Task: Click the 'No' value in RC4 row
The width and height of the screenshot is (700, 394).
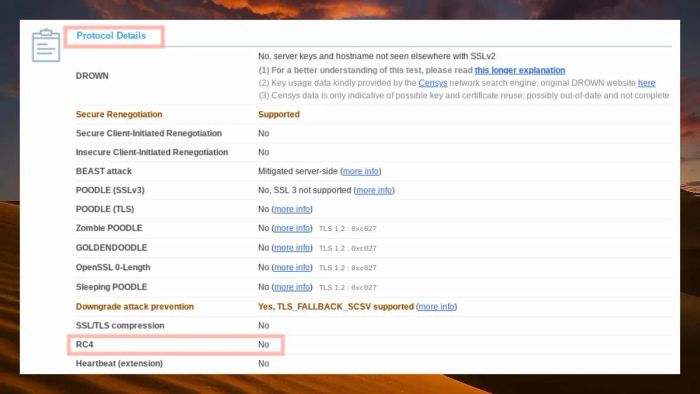Action: point(263,344)
